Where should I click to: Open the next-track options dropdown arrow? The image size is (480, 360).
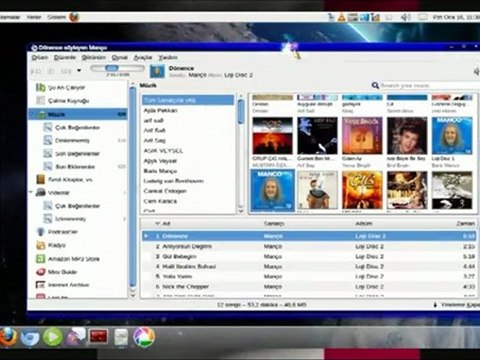click(x=79, y=71)
